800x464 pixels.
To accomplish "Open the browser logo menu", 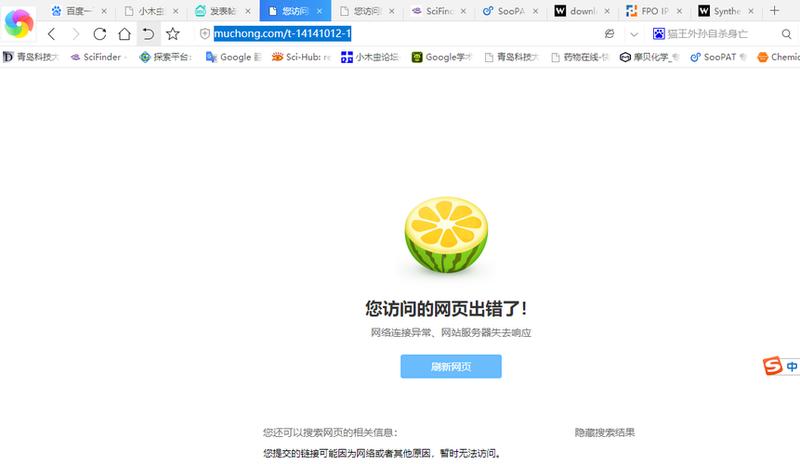I will [19, 22].
